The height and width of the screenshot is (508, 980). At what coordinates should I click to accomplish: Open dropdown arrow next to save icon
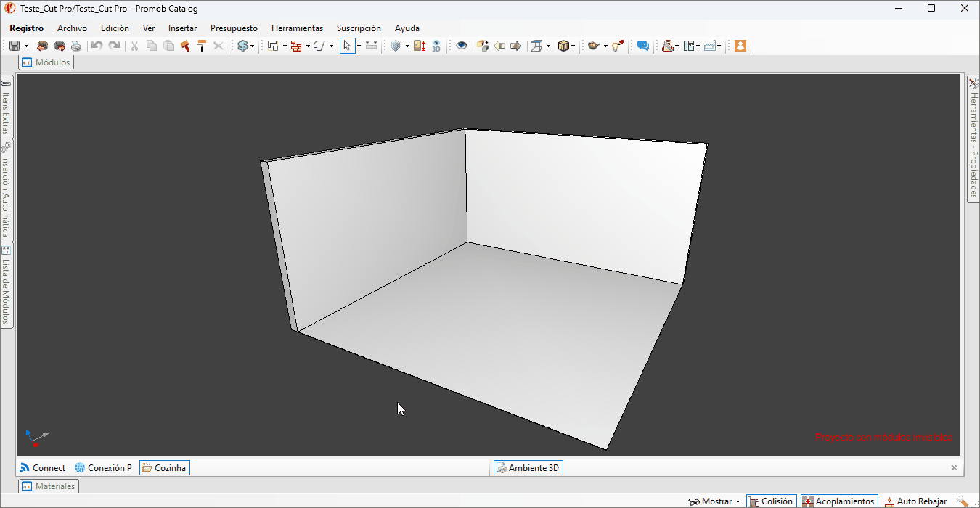click(x=26, y=46)
